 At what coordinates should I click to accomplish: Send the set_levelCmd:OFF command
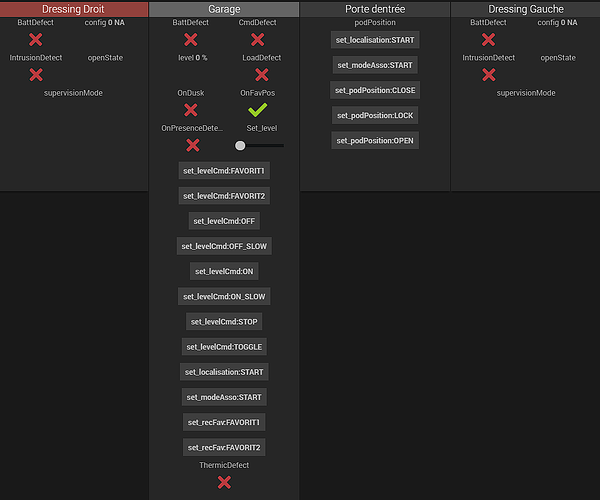[x=224, y=221]
